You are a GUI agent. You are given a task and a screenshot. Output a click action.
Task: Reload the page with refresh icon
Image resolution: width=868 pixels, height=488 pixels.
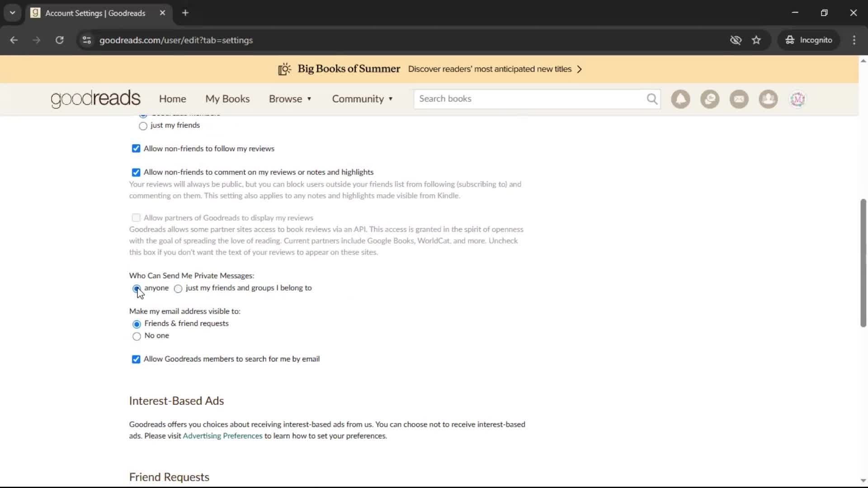pos(59,40)
